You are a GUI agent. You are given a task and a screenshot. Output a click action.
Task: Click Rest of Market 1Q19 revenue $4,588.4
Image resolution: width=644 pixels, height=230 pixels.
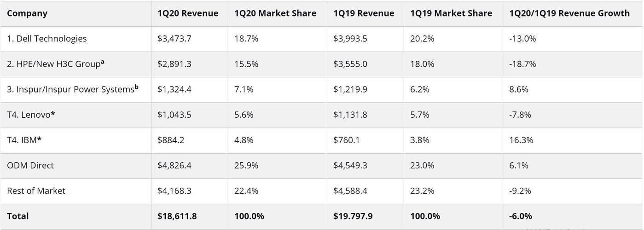(350, 190)
